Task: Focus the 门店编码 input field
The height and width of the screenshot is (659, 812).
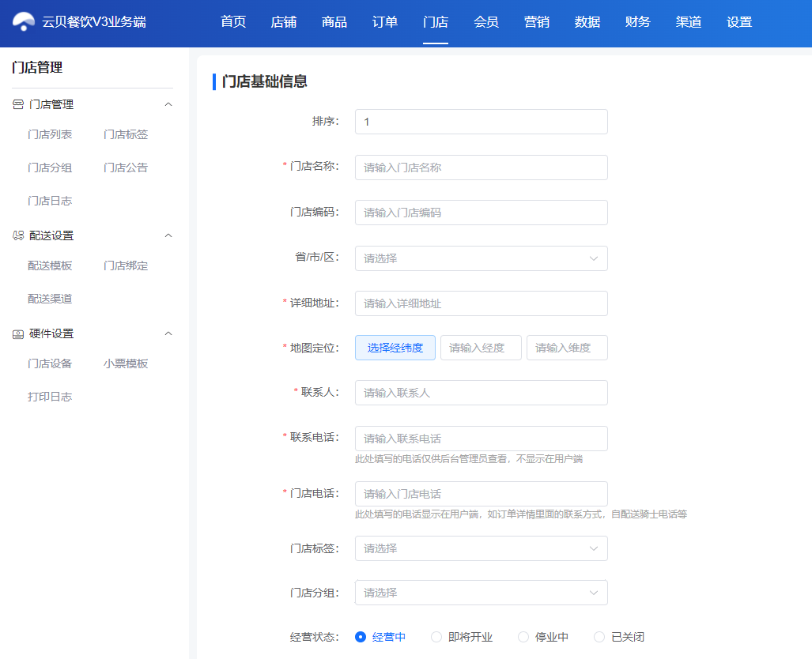Action: pos(481,213)
